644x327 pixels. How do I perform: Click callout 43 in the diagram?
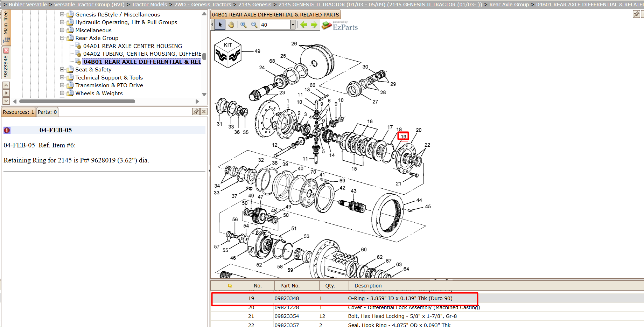[x=353, y=191]
